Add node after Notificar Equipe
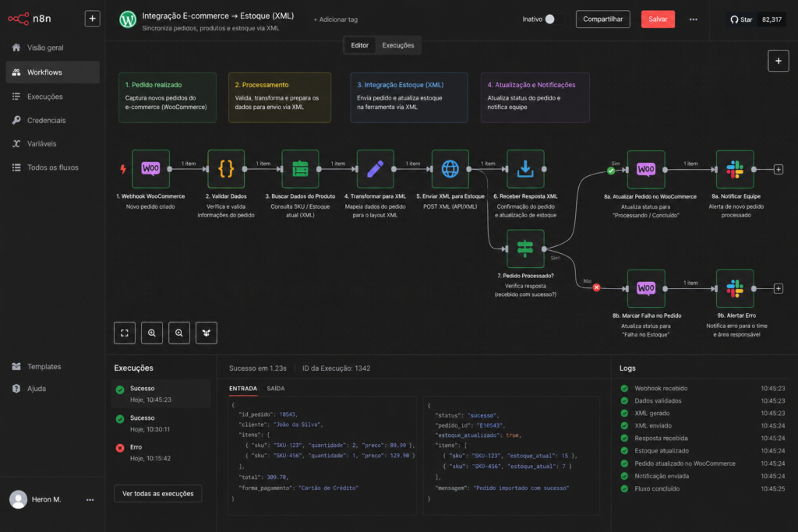 pyautogui.click(x=779, y=169)
